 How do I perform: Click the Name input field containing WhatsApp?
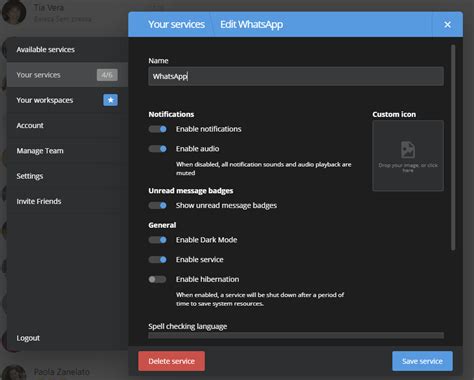pos(296,76)
